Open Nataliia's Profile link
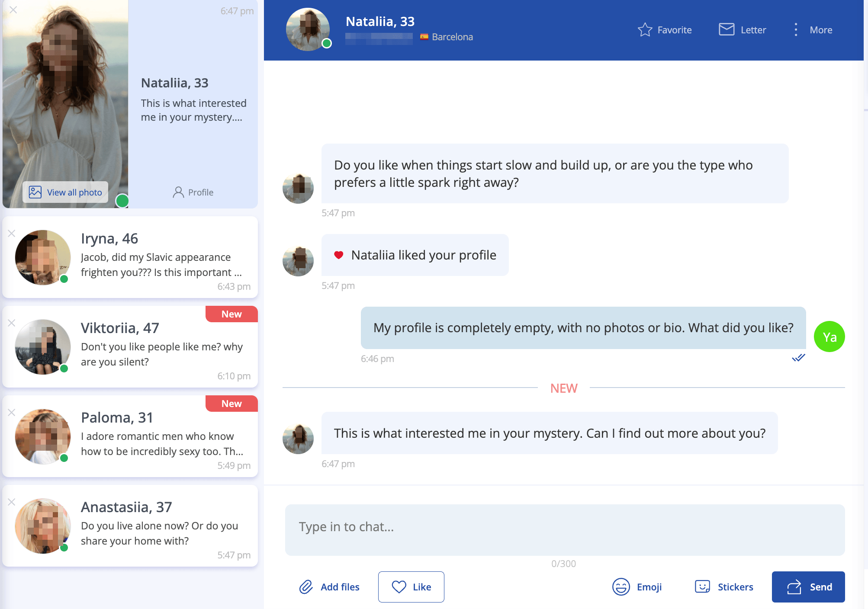868x609 pixels. click(x=193, y=192)
